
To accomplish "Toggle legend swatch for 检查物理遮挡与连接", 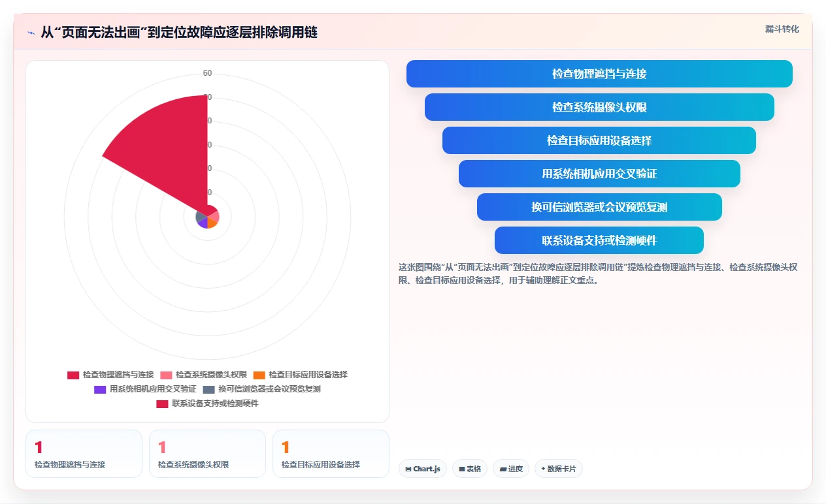I will coord(73,375).
